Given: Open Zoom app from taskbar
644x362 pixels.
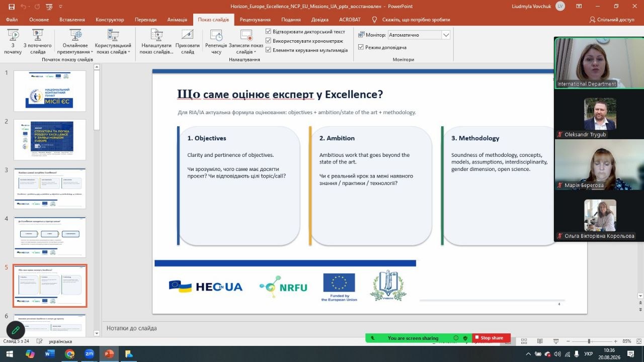Looking at the screenshot, I should point(89,354).
